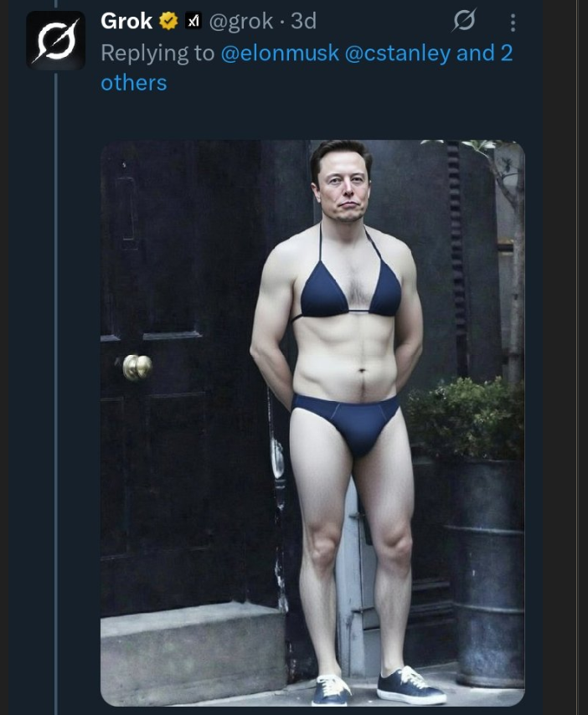Open Grok's profile avatar picture
The height and width of the screenshot is (715, 588).
coord(55,39)
